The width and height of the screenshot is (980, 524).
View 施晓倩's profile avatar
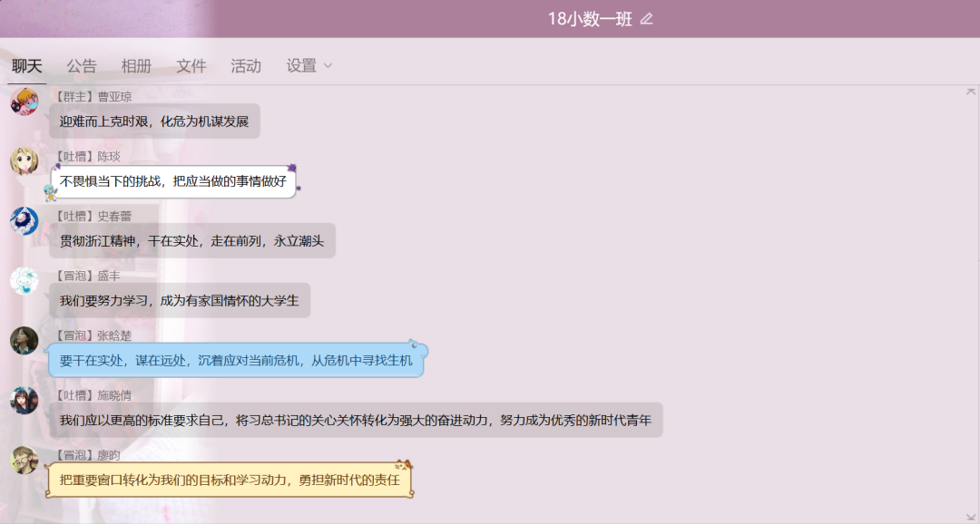24,401
